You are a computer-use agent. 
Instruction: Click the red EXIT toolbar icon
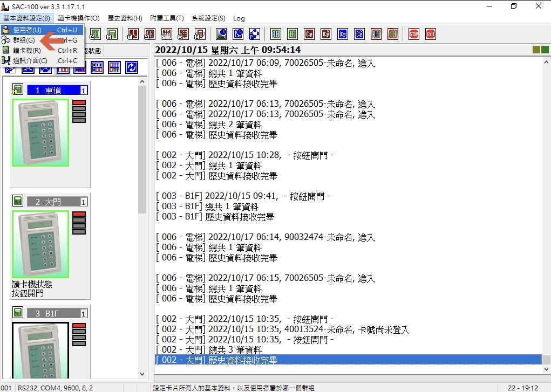[431, 34]
